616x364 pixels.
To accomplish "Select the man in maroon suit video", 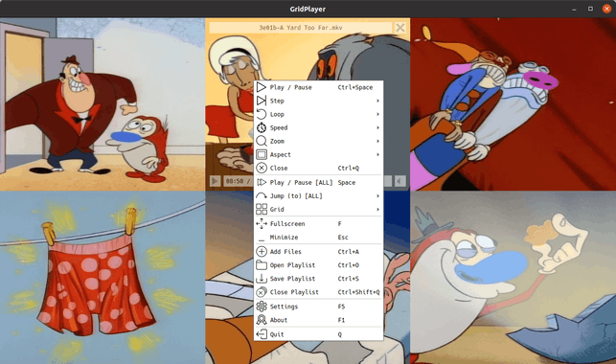I will tap(103, 104).
